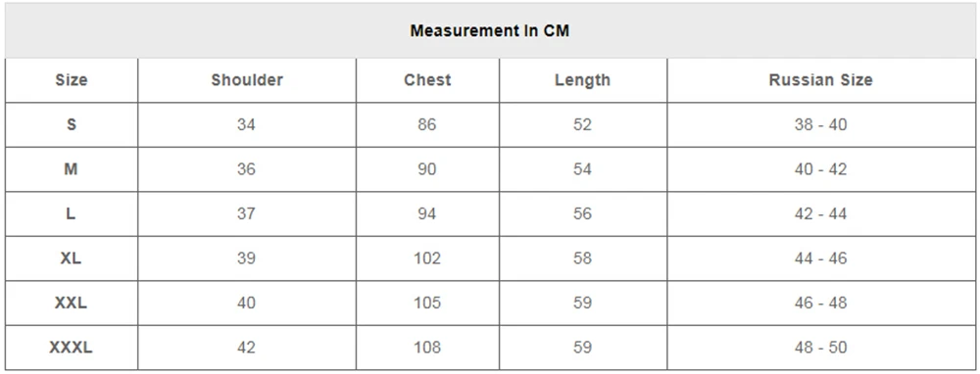
Task: Click the shoulder value 34 cell
Action: click(x=246, y=125)
